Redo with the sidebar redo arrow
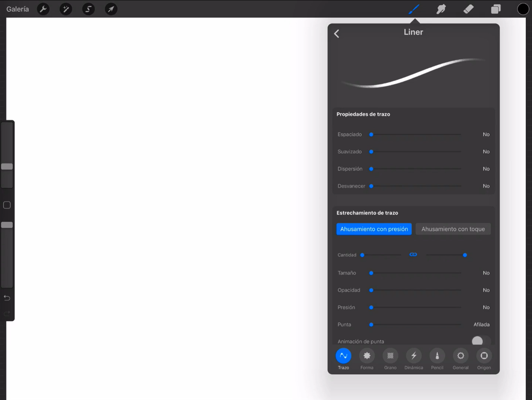The width and height of the screenshot is (532, 400). pos(7,313)
